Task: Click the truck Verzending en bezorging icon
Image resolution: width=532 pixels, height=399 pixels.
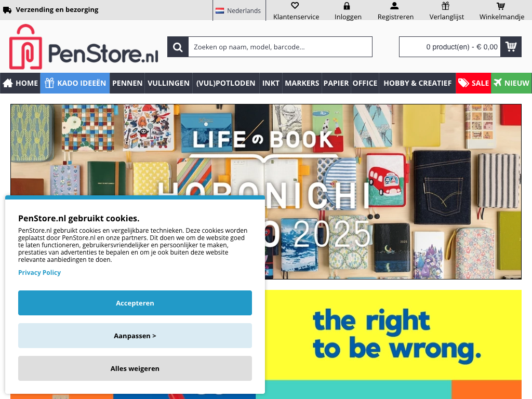Action: (7, 10)
